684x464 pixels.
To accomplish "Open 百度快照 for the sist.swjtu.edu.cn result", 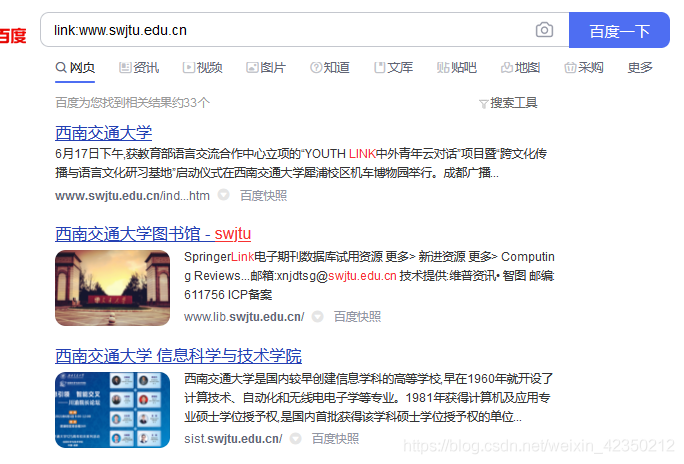I will click(x=335, y=439).
